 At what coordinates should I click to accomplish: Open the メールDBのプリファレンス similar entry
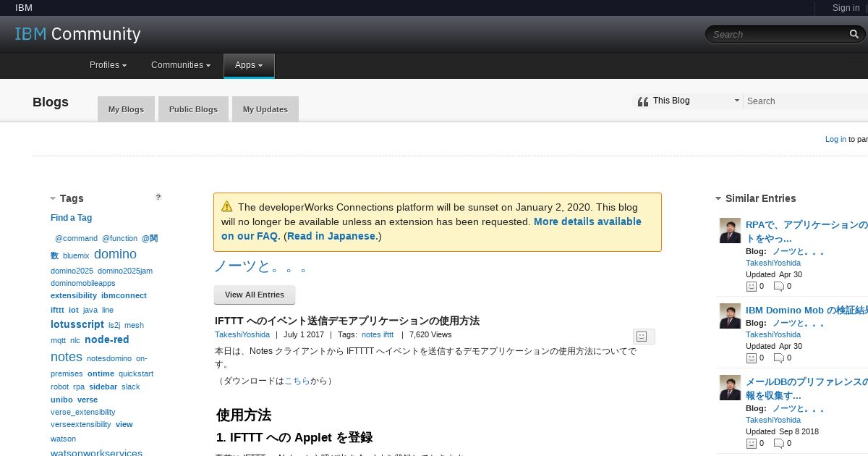click(807, 389)
